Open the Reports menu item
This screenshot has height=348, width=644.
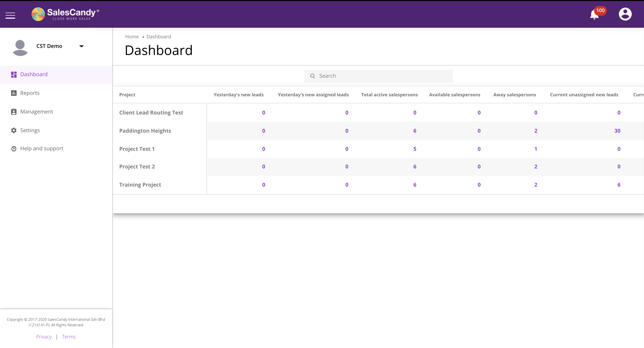coord(30,93)
